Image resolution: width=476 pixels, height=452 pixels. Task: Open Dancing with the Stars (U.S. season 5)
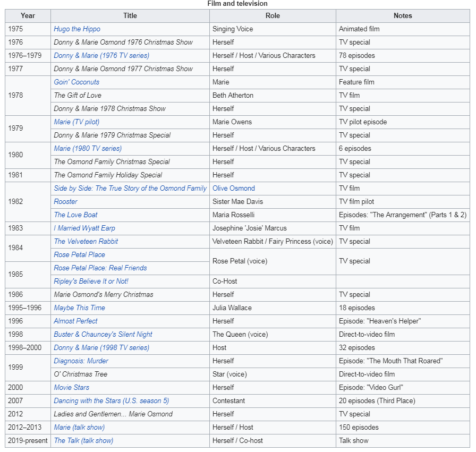112,401
